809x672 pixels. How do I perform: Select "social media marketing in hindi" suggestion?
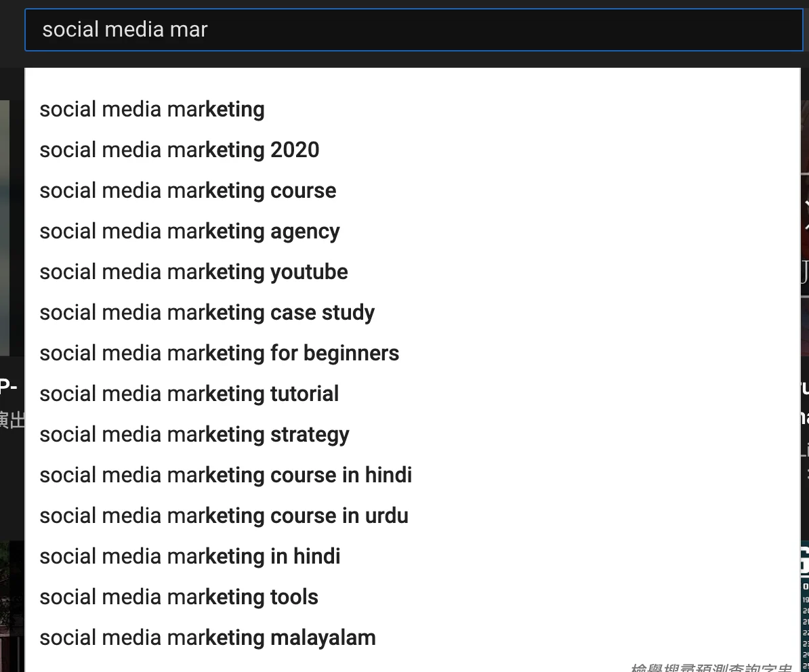190,556
